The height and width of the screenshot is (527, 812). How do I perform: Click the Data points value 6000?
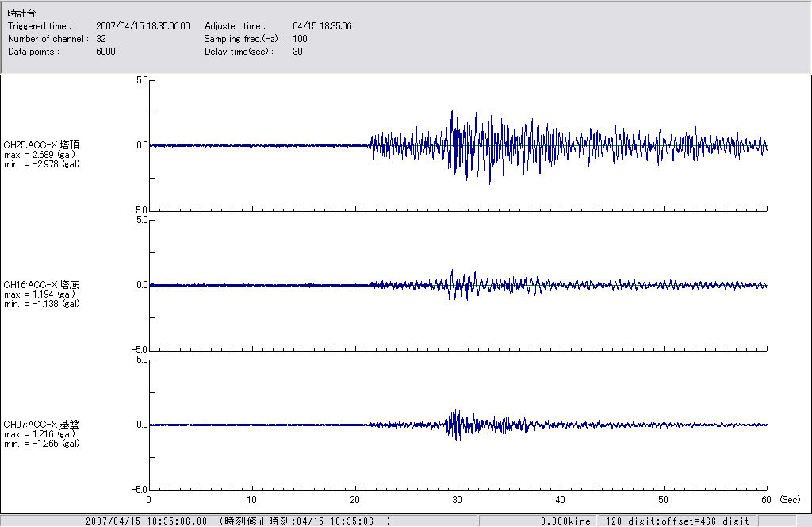tap(105, 52)
